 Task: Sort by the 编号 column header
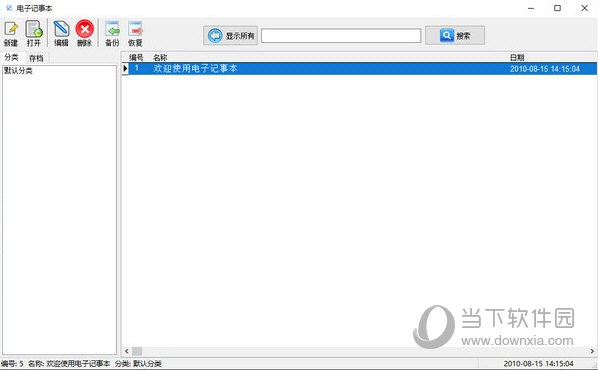(x=136, y=58)
